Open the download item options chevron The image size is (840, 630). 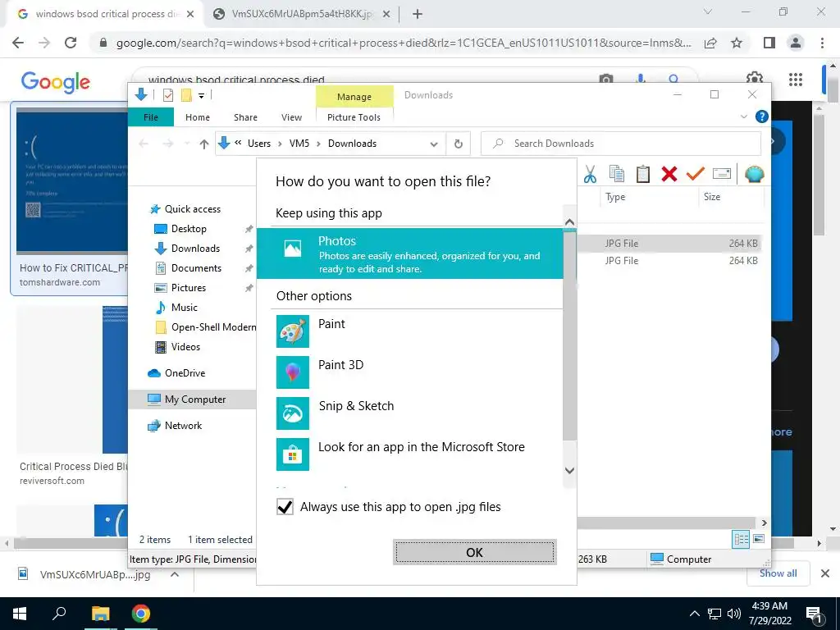tap(175, 574)
